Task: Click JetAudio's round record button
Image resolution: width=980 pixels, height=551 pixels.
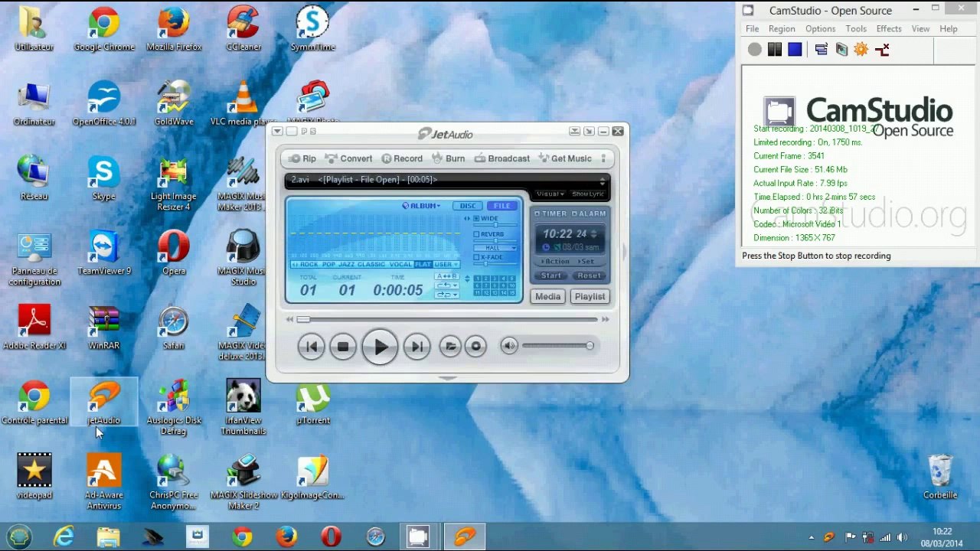Action: click(x=475, y=347)
